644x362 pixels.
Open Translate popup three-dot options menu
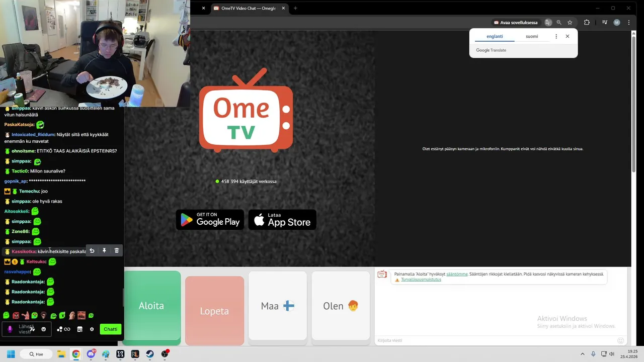[x=556, y=36]
